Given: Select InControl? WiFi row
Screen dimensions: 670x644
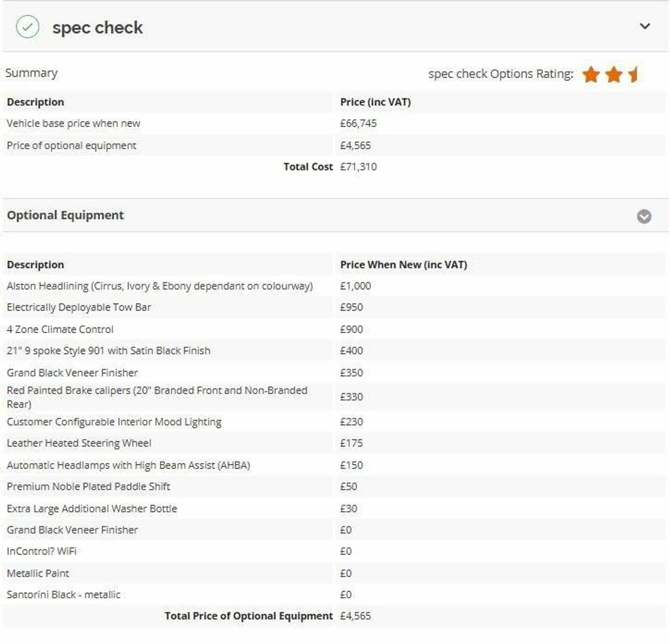Looking at the screenshot, I should [x=334, y=551].
